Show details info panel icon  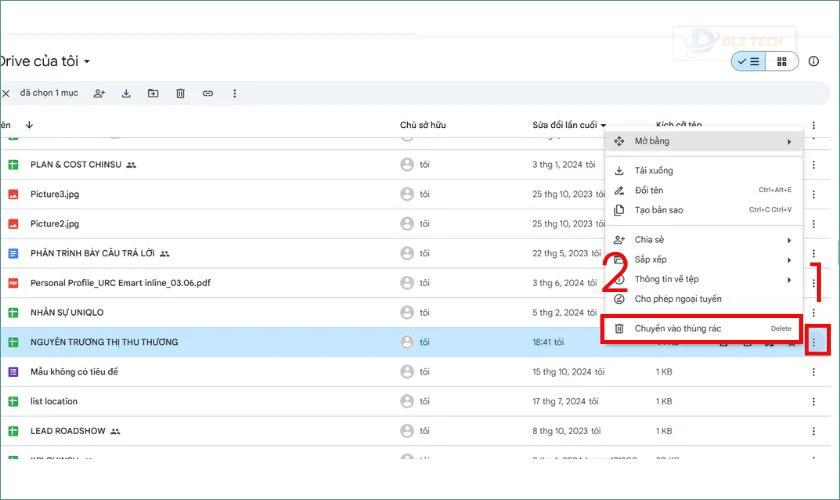pyautogui.click(x=814, y=61)
